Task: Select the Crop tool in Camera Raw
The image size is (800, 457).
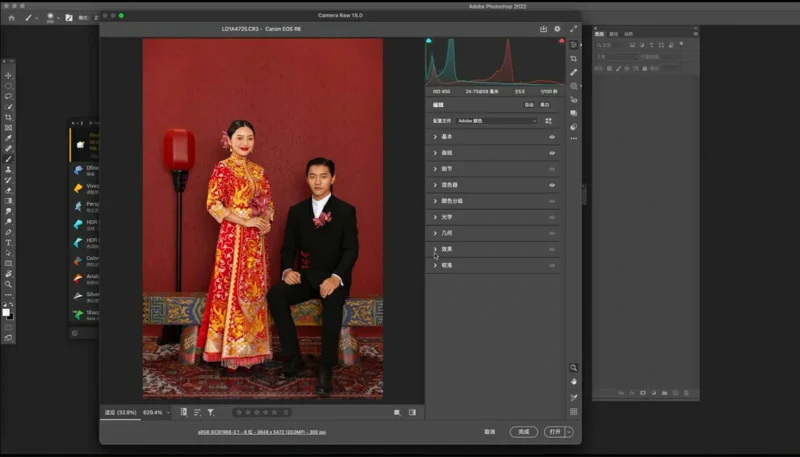Action: [574, 59]
